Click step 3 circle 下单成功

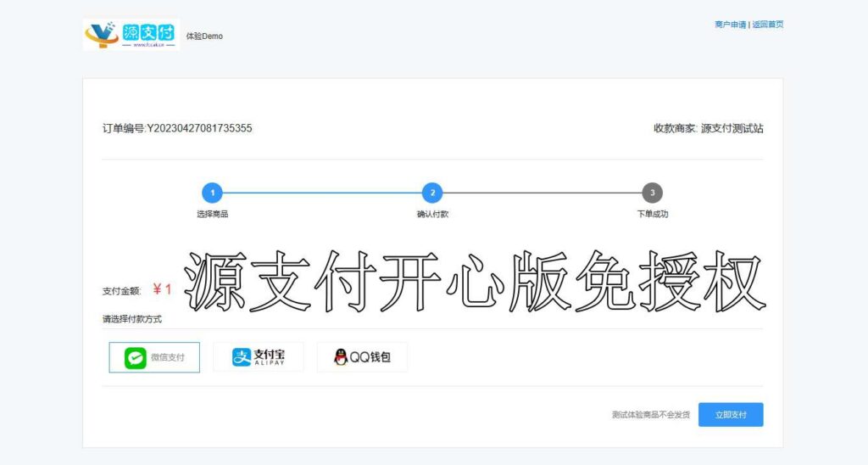click(x=652, y=193)
